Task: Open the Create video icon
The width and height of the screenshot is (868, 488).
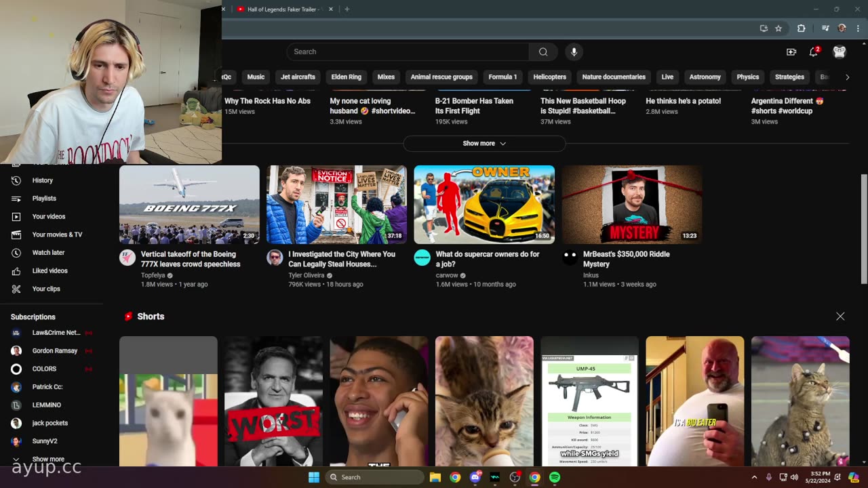Action: [x=791, y=52]
